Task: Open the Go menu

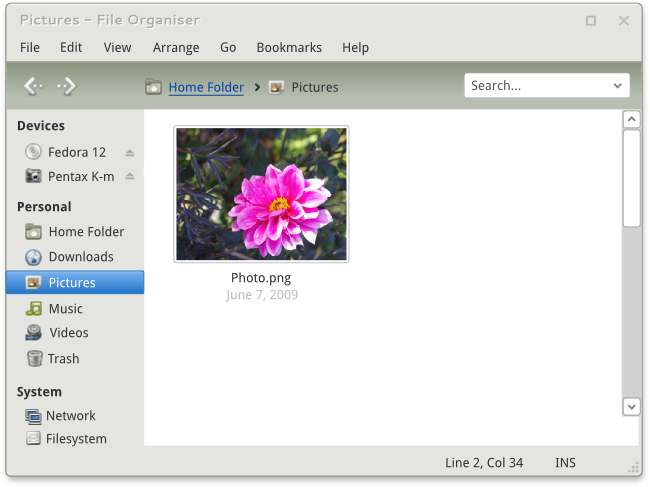Action: tap(228, 48)
